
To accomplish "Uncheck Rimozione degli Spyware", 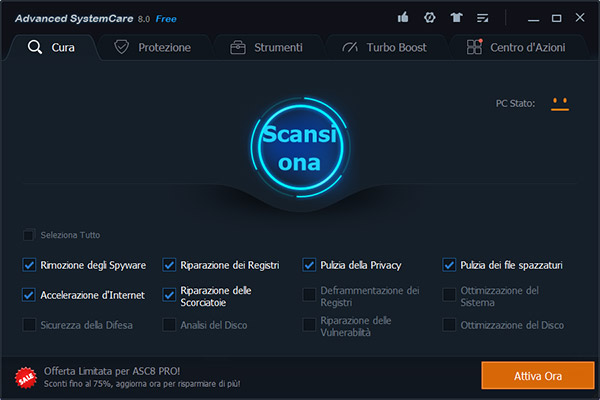I will coord(29,265).
